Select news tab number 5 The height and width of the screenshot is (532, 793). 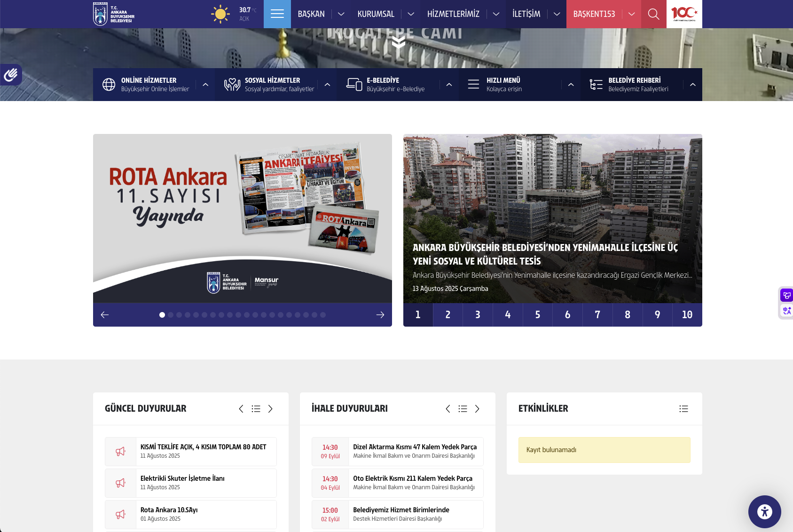tap(538, 315)
